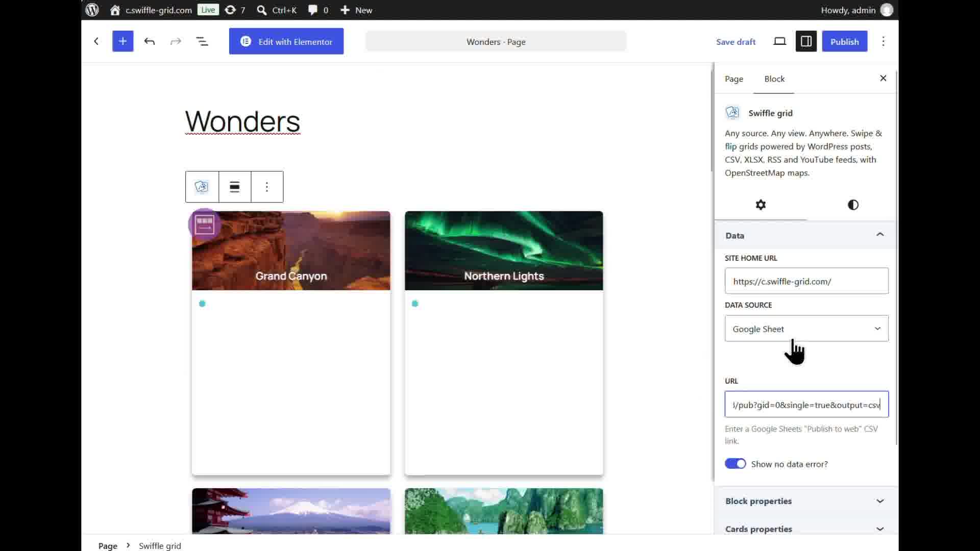Click the Wonders page title
This screenshot has width=980, height=551.
pos(242,122)
